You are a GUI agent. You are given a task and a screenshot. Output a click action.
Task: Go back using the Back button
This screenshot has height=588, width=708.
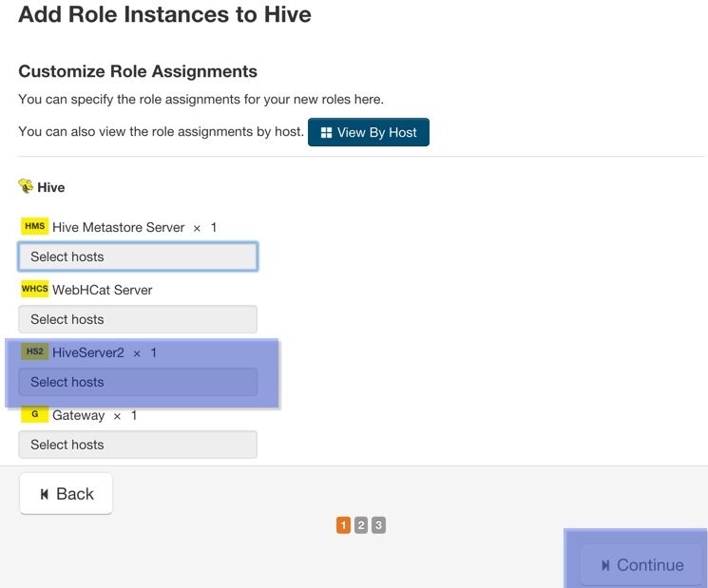point(66,494)
